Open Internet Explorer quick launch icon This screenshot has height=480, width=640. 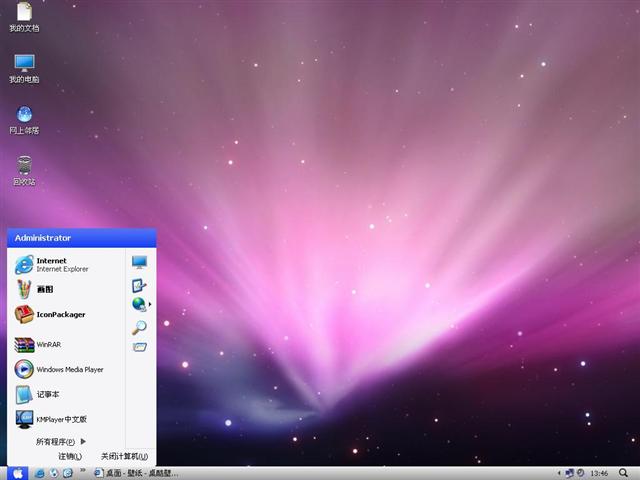(40, 473)
